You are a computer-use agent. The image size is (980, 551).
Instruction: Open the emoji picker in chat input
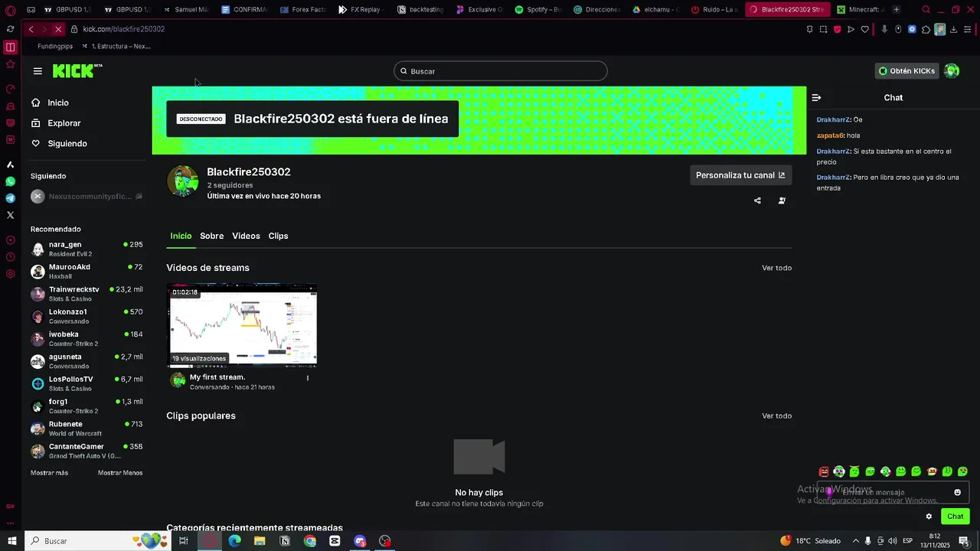pyautogui.click(x=957, y=492)
